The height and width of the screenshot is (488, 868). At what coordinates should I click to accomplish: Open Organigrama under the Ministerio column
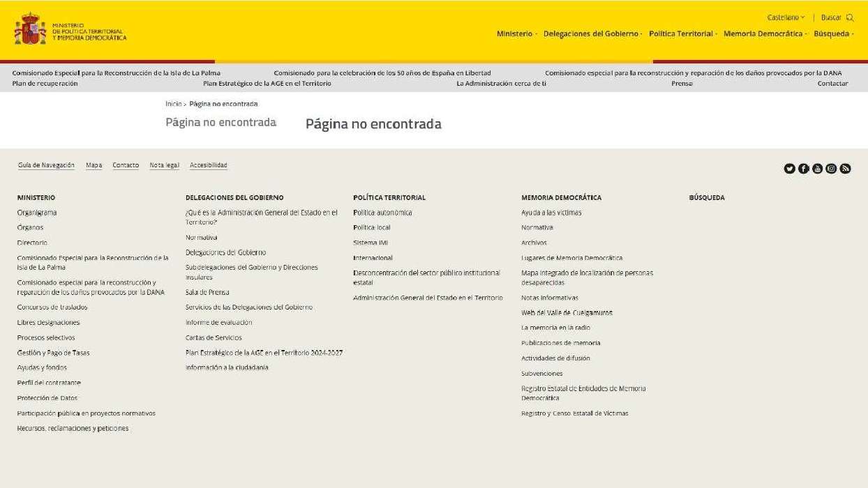pyautogui.click(x=37, y=213)
